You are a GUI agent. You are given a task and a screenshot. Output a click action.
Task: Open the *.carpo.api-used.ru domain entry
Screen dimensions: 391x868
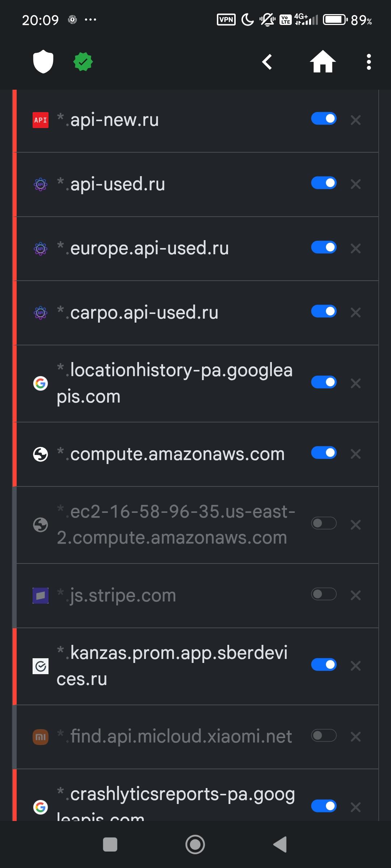coord(144,312)
